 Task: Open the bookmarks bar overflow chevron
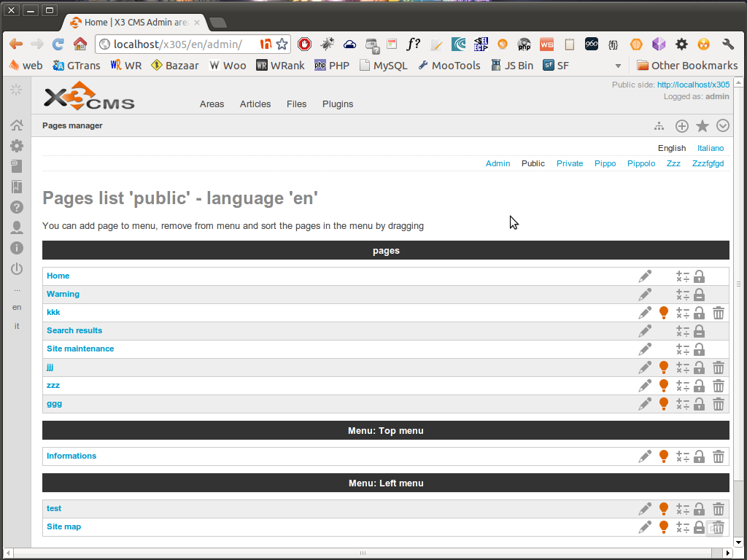click(617, 65)
